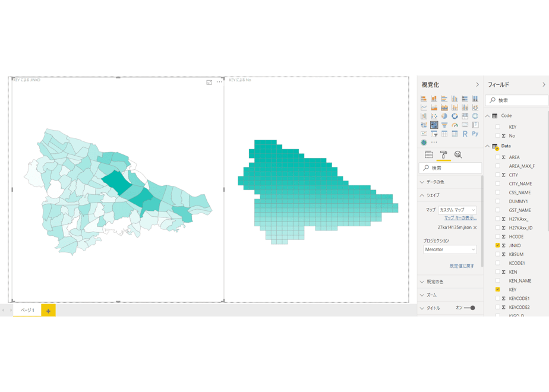Click the format pane search field
The width and height of the screenshot is (549, 392).
click(x=450, y=168)
